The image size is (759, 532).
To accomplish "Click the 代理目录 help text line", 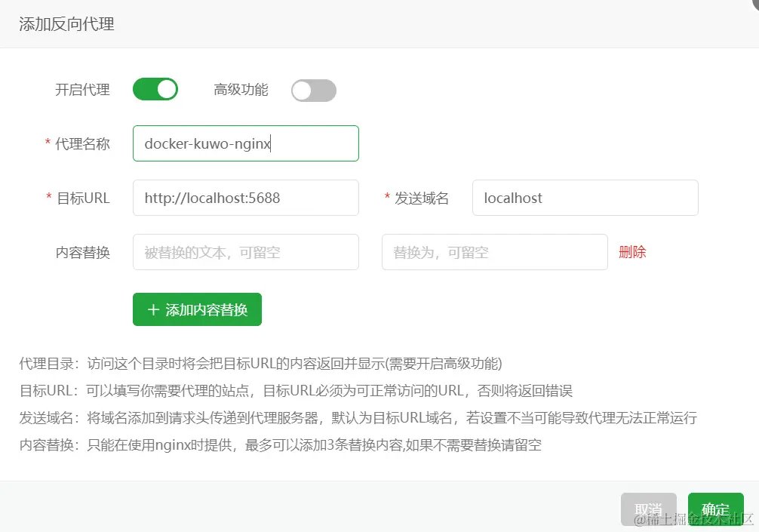I will point(260,364).
